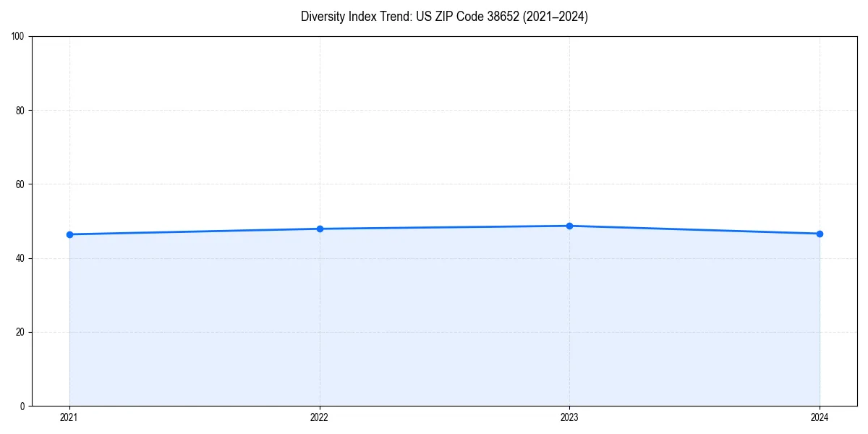Click the 0 y-axis tick label

[24, 404]
